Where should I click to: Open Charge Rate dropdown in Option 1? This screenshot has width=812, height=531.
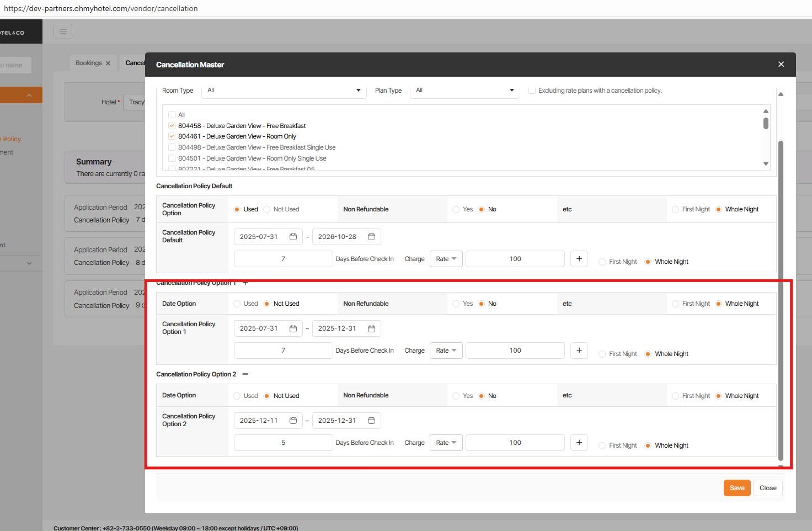pos(446,351)
